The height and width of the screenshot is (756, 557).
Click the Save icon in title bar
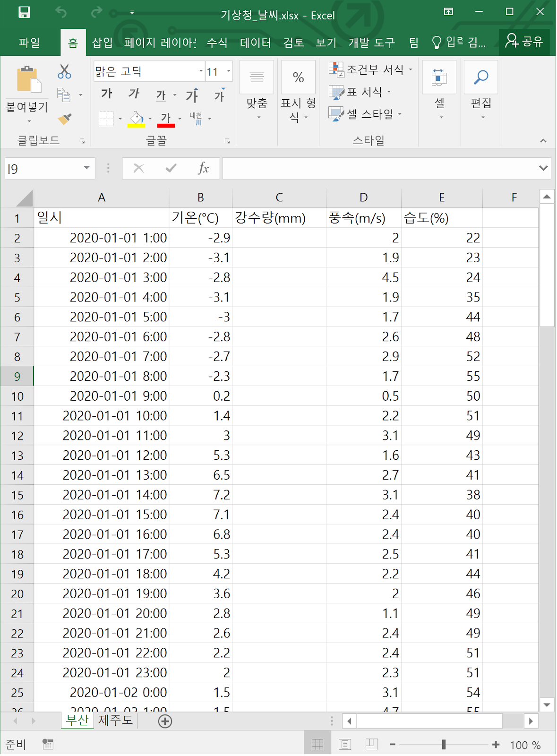coord(24,12)
